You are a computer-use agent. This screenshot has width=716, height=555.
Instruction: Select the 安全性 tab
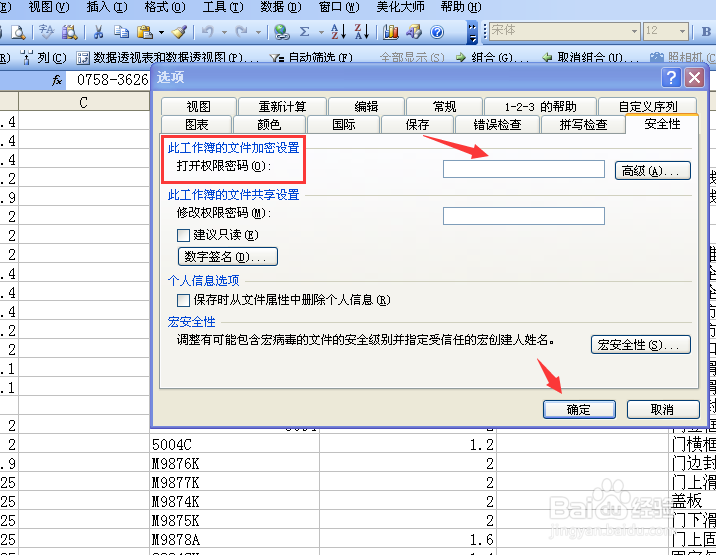pos(662,124)
